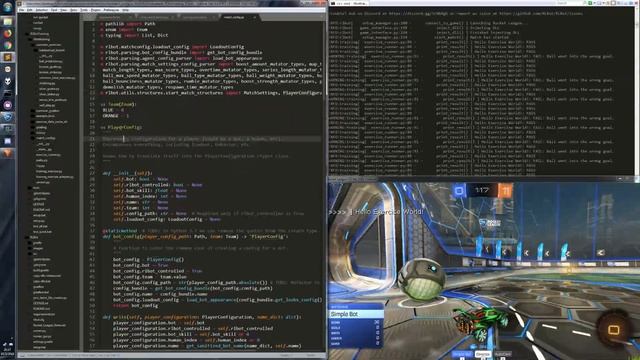Open the Project menu

96,10
